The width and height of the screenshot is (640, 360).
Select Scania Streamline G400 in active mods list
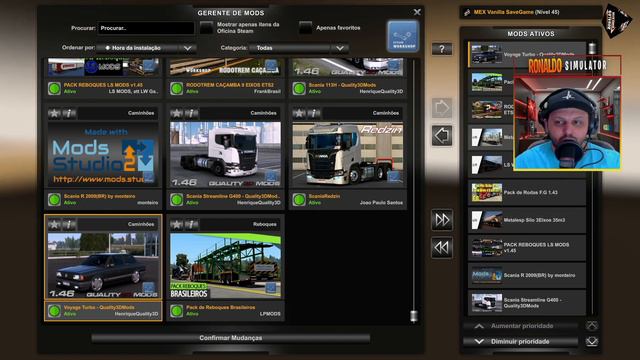click(x=527, y=302)
